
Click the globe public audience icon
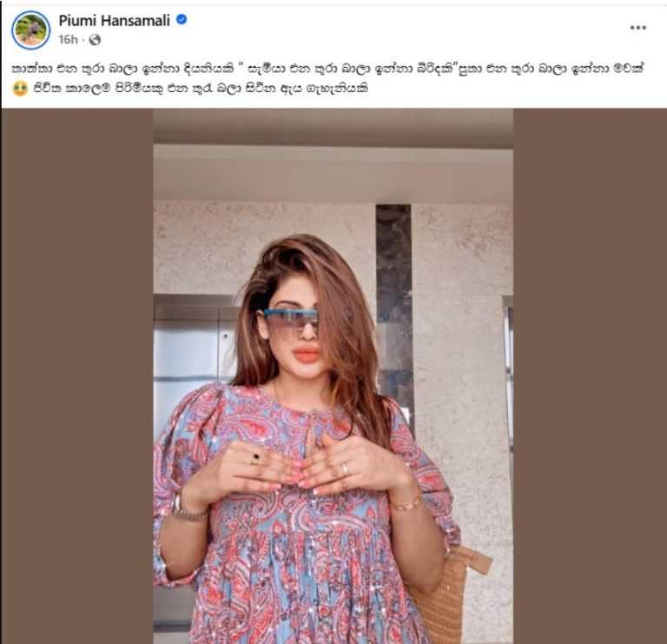95,40
